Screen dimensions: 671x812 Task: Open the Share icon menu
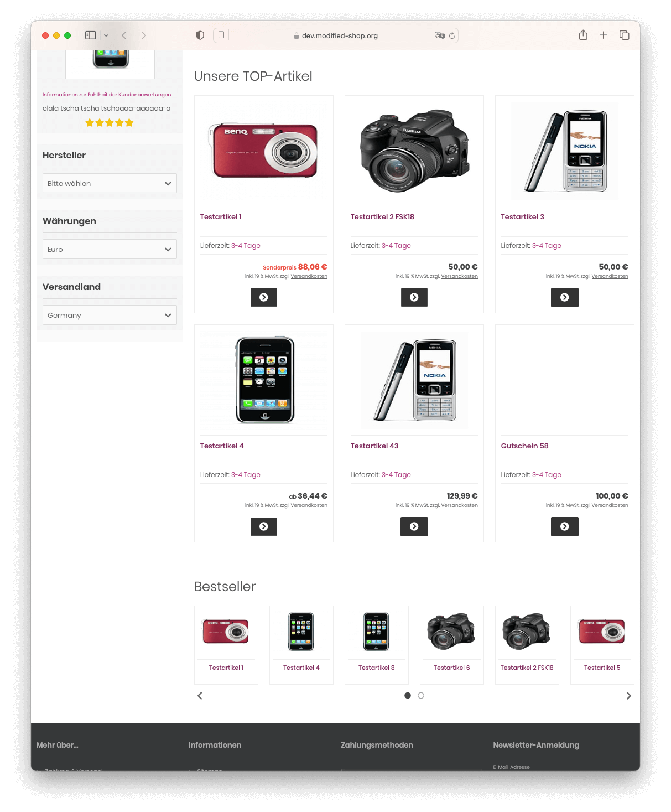583,35
